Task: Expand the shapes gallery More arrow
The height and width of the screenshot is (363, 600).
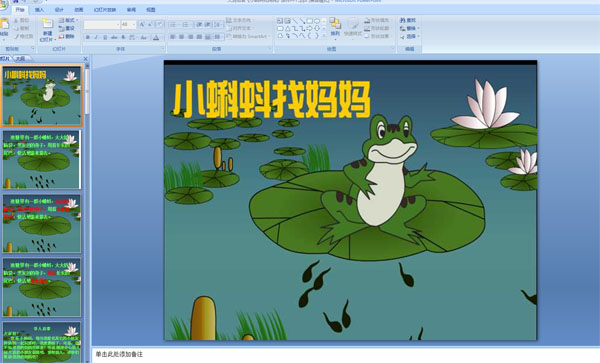Action: [x=324, y=36]
